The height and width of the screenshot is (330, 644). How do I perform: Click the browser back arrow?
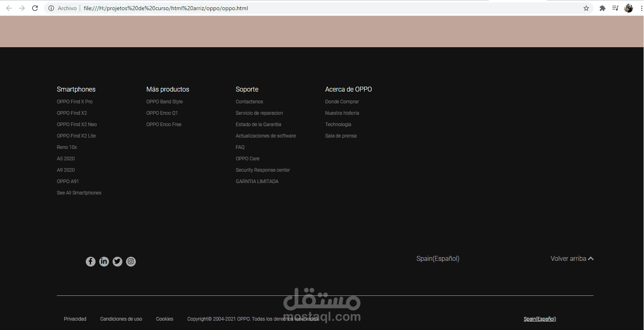9,8
